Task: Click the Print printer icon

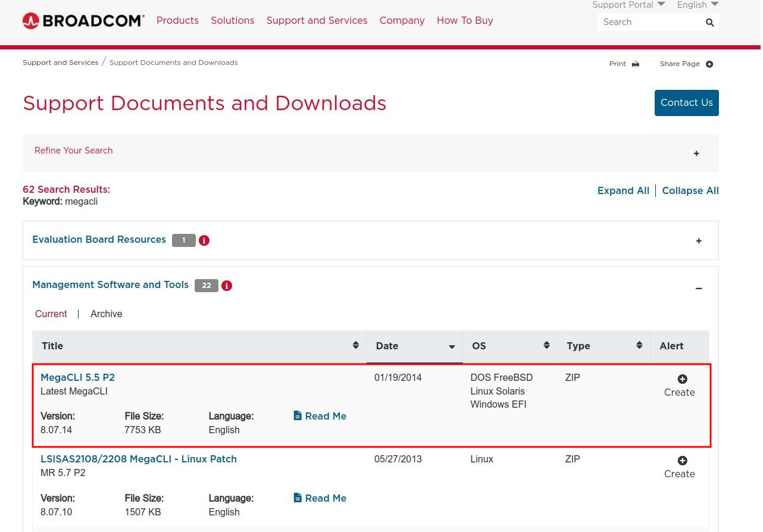Action: (x=636, y=64)
